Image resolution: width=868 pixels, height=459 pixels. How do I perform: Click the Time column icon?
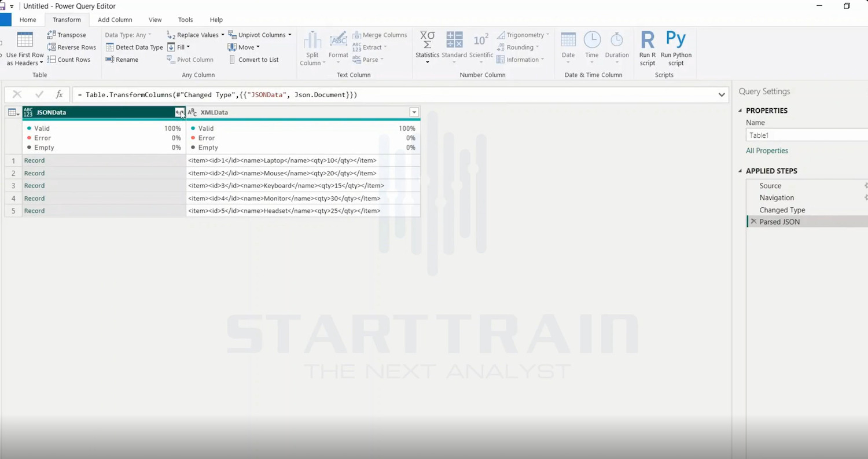coord(592,40)
